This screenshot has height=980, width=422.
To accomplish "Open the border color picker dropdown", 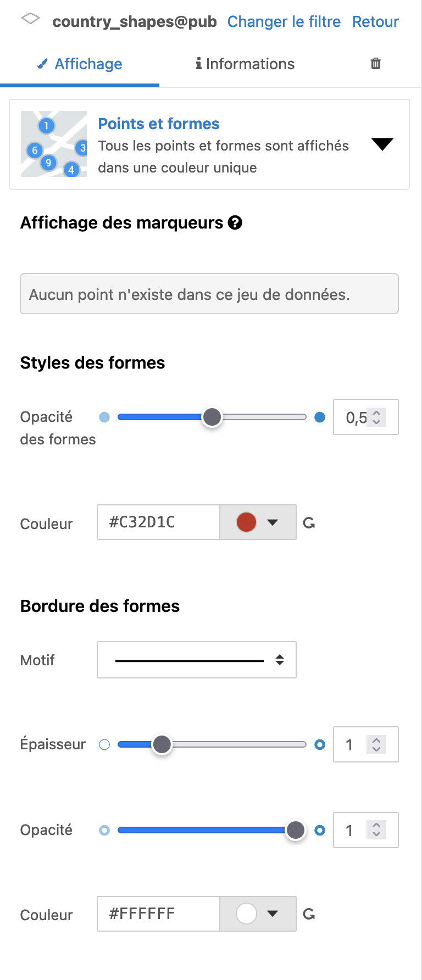I will point(258,914).
